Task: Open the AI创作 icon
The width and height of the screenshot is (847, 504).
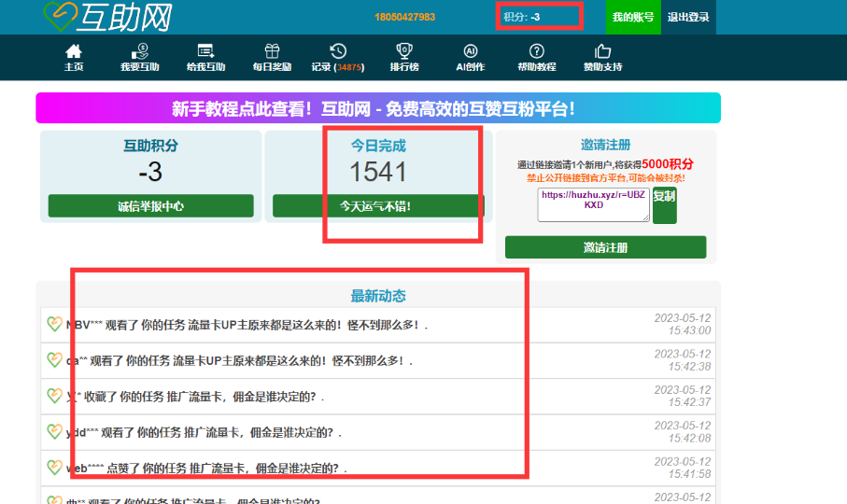Action: (471, 51)
